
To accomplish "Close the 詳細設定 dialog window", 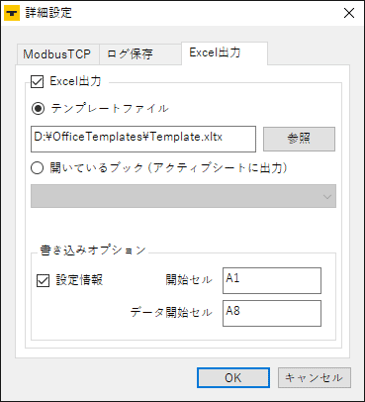I will (x=349, y=13).
